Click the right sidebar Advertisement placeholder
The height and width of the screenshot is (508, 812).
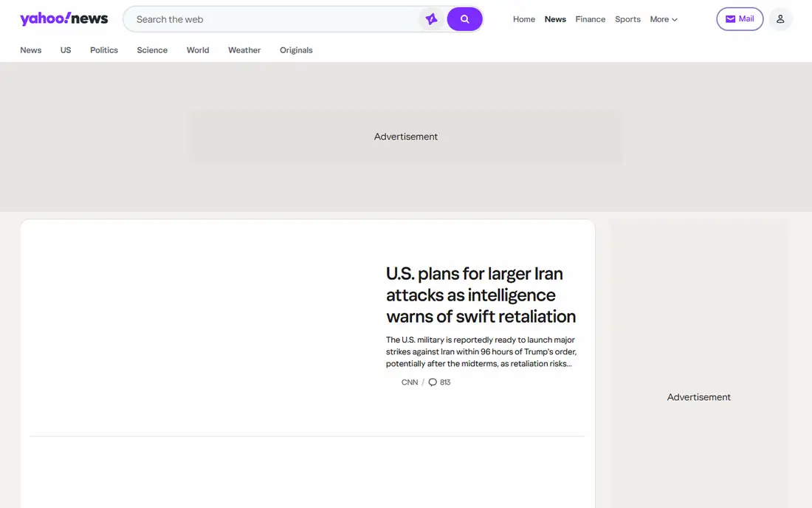pos(698,397)
